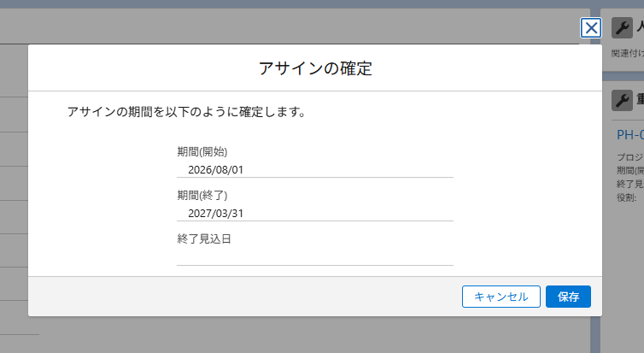Click the アサインの期間を以下のように確定します message
The width and height of the screenshot is (644, 353).
[x=186, y=112]
